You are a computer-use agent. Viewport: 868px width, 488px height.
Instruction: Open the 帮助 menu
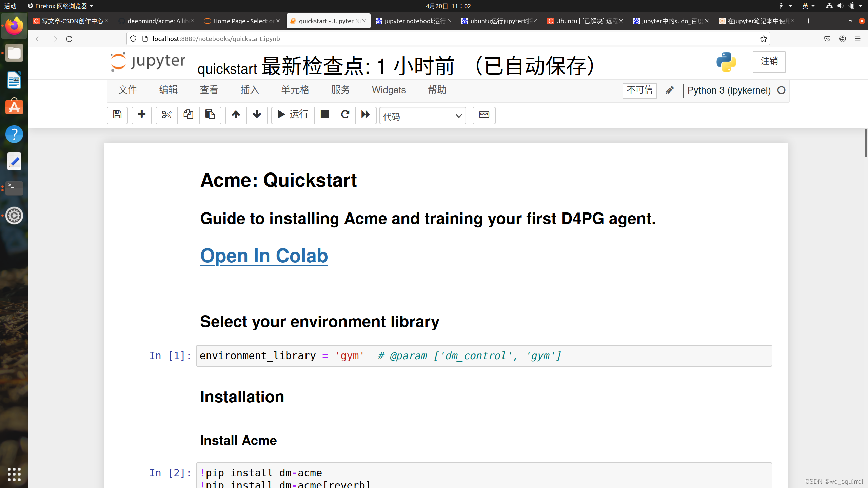(437, 90)
